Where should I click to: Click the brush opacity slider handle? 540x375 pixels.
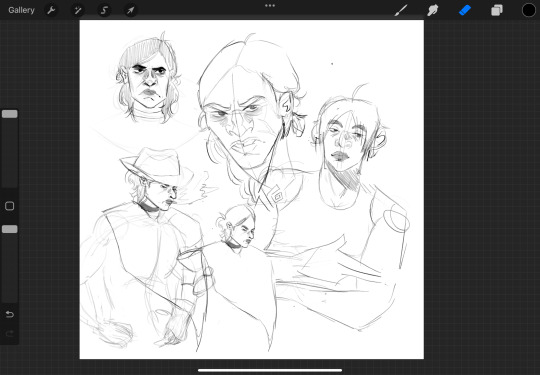(x=10, y=229)
